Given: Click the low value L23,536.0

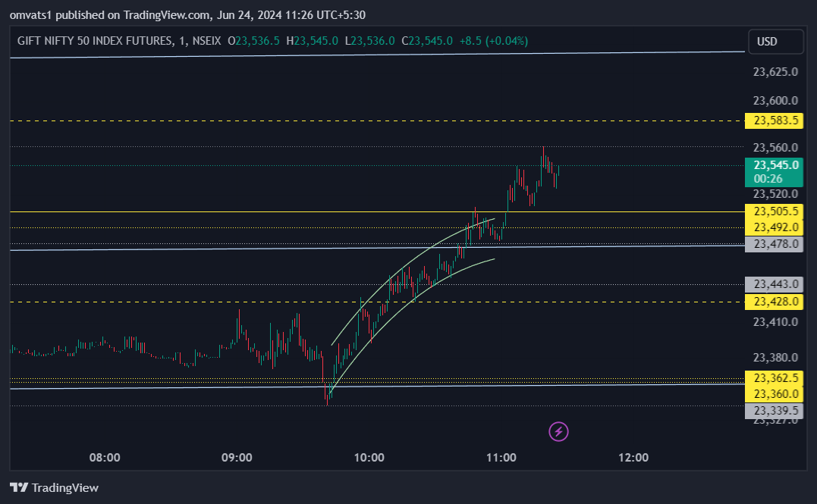Looking at the screenshot, I should tap(370, 41).
